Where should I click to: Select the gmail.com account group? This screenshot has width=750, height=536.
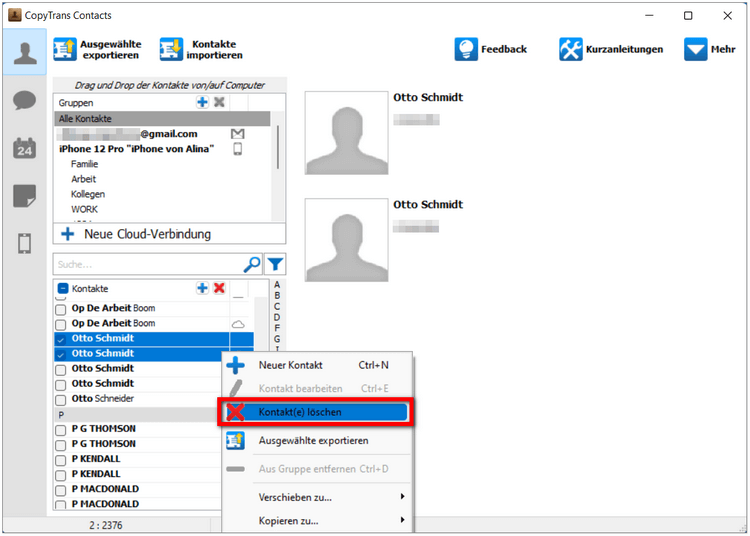[x=162, y=134]
